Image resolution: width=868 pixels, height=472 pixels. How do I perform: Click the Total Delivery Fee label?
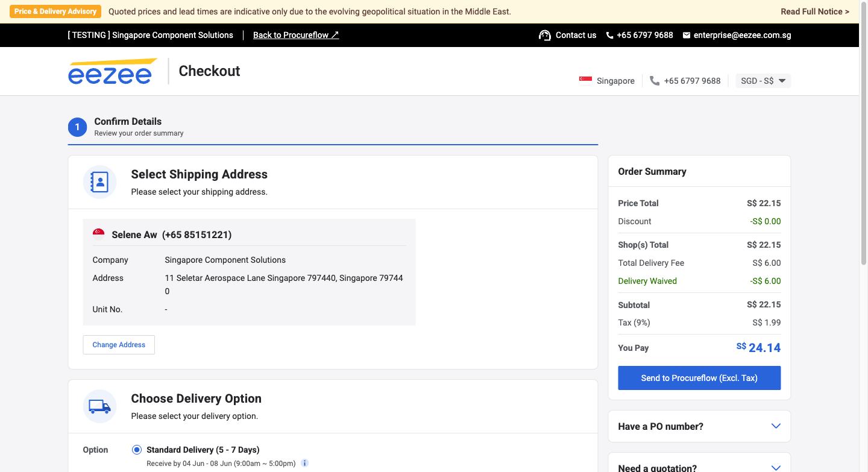[x=651, y=263]
